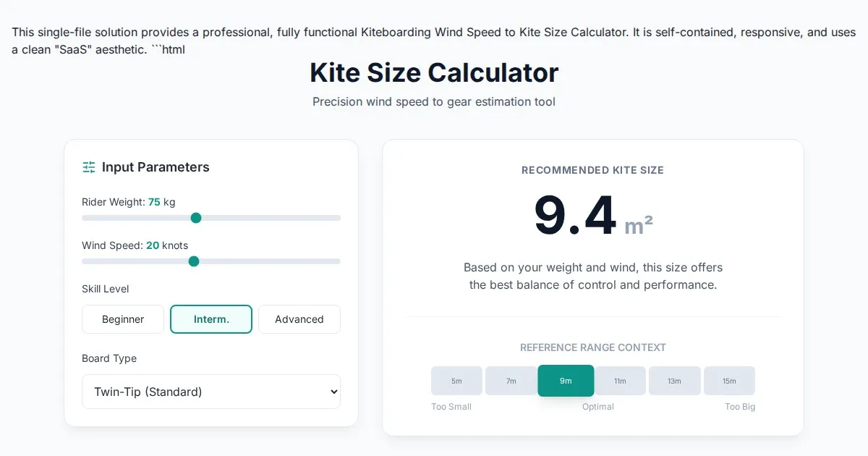Click the 9.4 recommended kite size value
Viewport: 868px width, 456px height.
pos(575,216)
